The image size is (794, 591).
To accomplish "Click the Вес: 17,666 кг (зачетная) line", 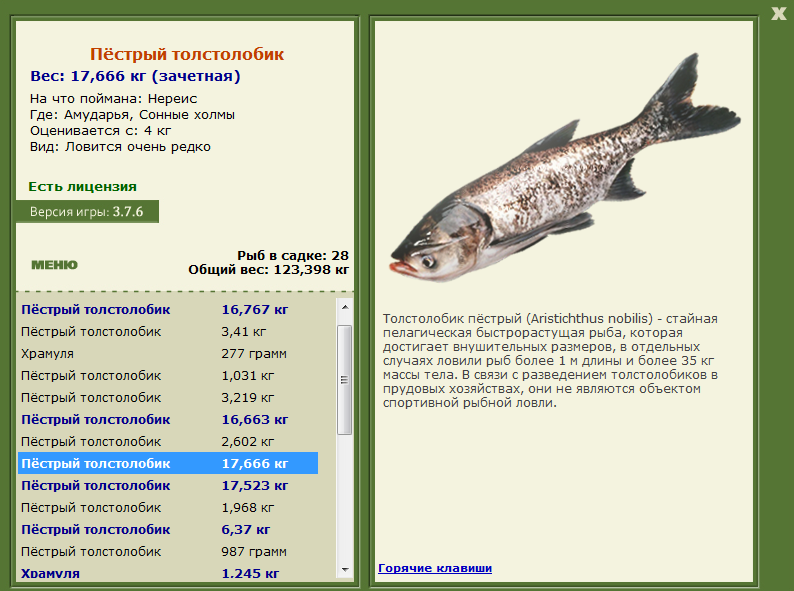I will 135,76.
